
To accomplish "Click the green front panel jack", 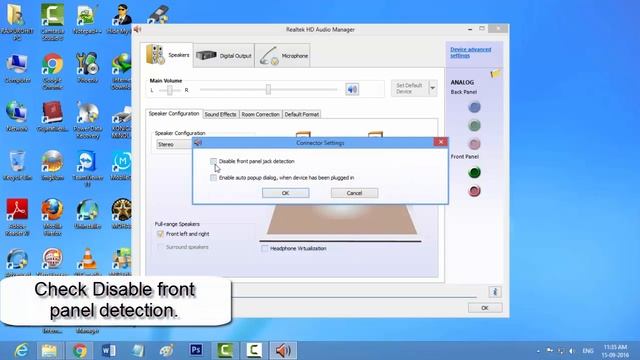I will pyautogui.click(x=474, y=172).
